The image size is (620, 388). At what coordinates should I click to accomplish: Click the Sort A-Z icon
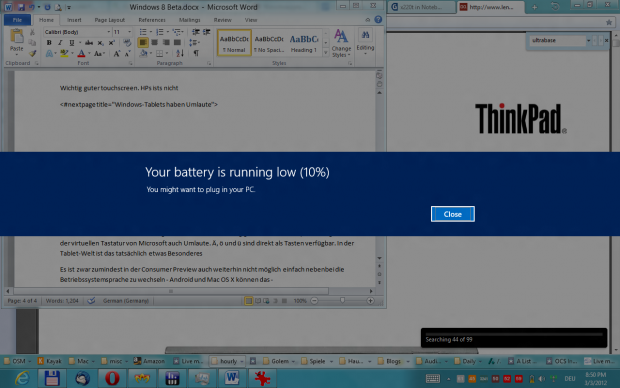pyautogui.click(x=180, y=53)
